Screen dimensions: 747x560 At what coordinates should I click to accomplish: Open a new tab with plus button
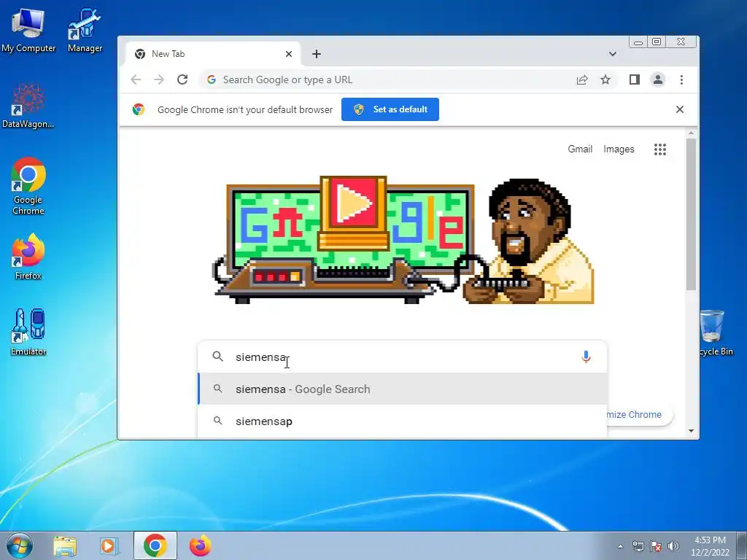(x=317, y=54)
